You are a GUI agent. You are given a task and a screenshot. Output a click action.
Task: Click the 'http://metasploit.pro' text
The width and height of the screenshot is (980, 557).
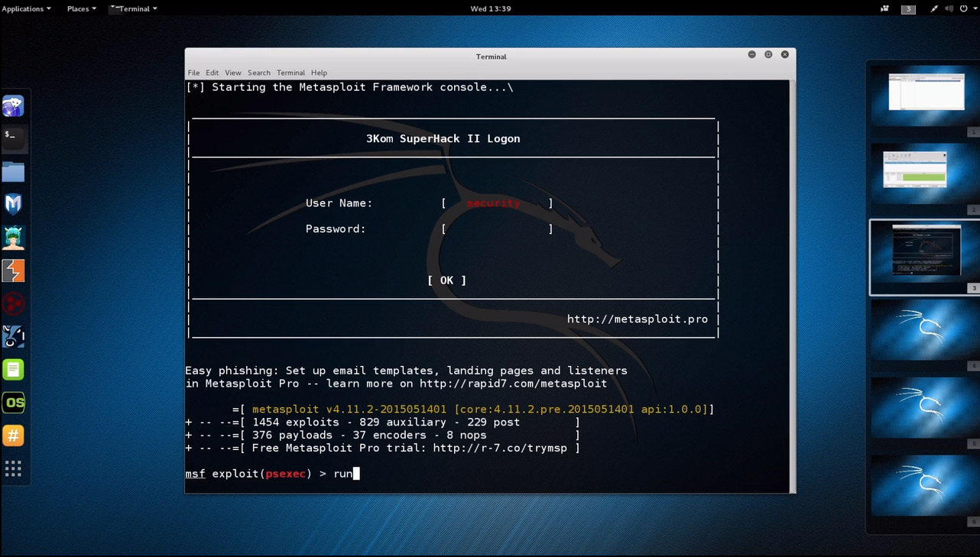click(x=638, y=319)
